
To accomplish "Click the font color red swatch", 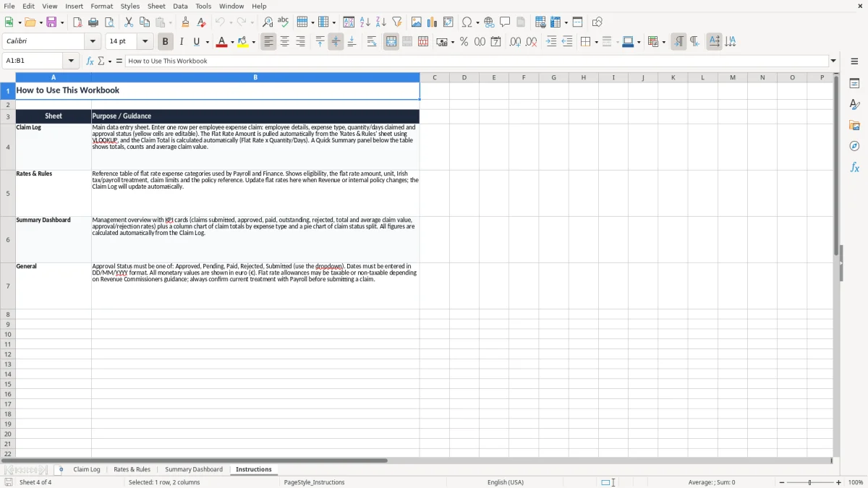I will 221,42.
